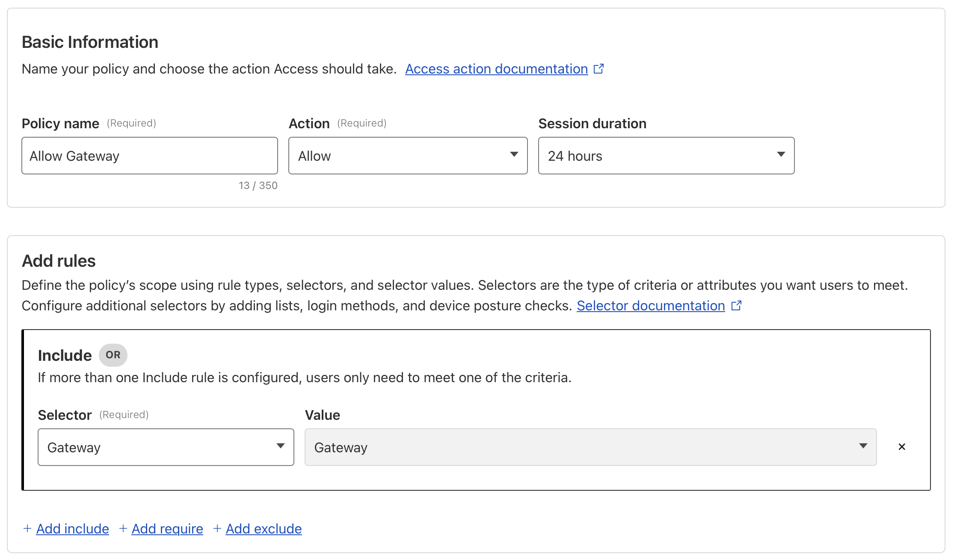The width and height of the screenshot is (954, 560).
Task: Click the Add include link
Action: tap(73, 529)
